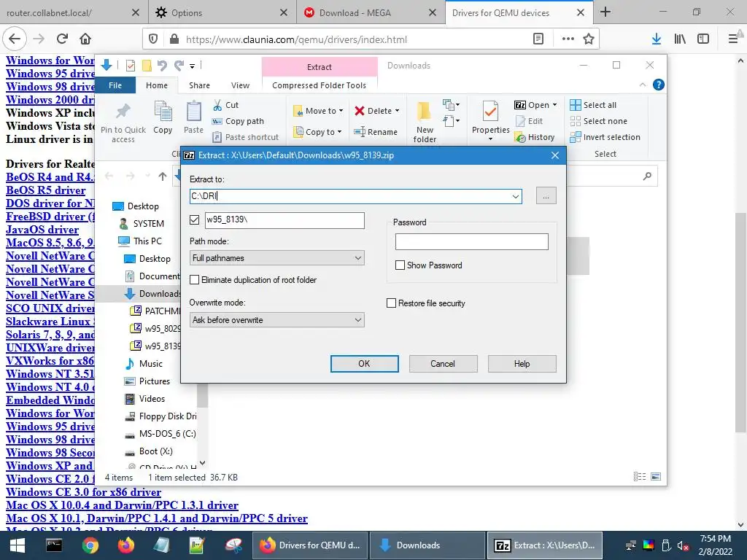The image size is (747, 560).
Task: Open Mac OS X 10.0.4 driver link
Action: pos(122,505)
